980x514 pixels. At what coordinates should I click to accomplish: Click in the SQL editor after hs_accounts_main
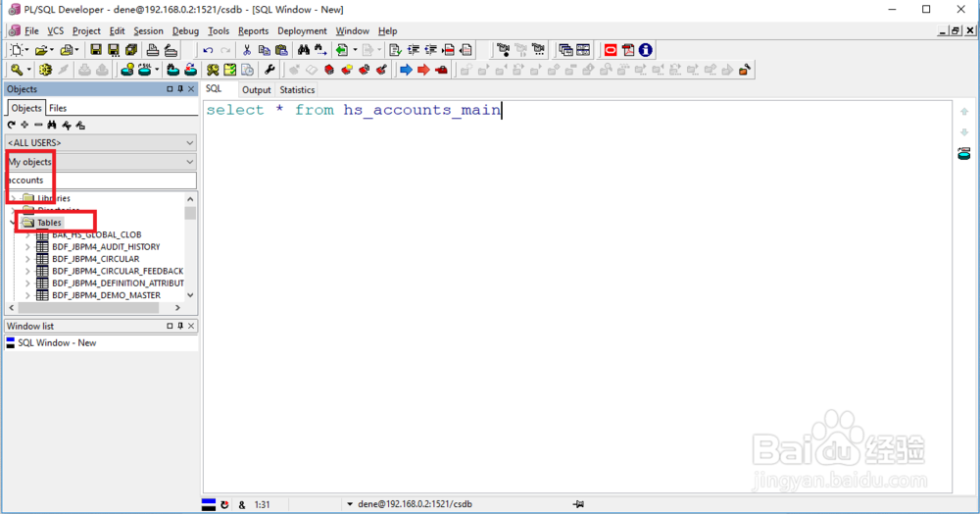pyautogui.click(x=502, y=110)
